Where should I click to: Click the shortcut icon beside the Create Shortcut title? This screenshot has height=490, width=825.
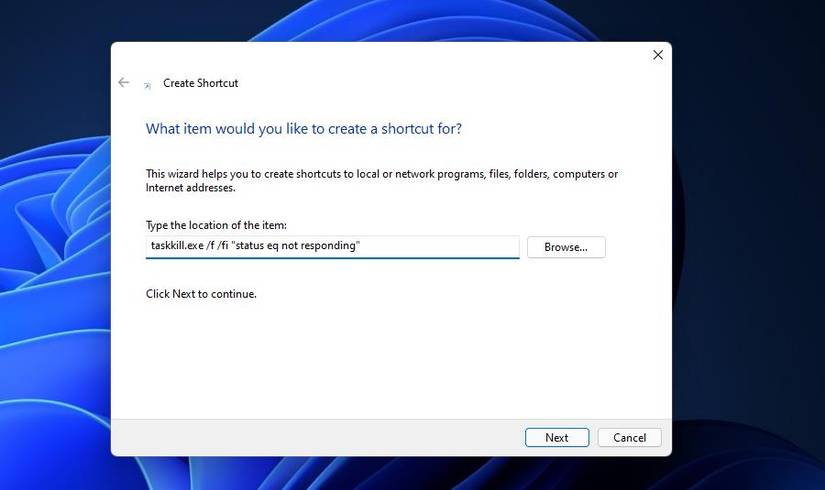pos(147,86)
